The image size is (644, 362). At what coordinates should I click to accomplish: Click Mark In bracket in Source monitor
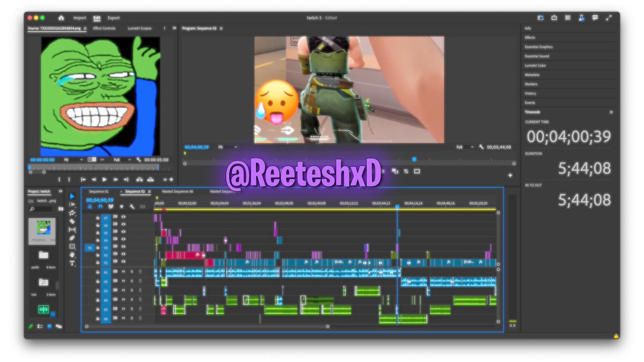coord(59,180)
